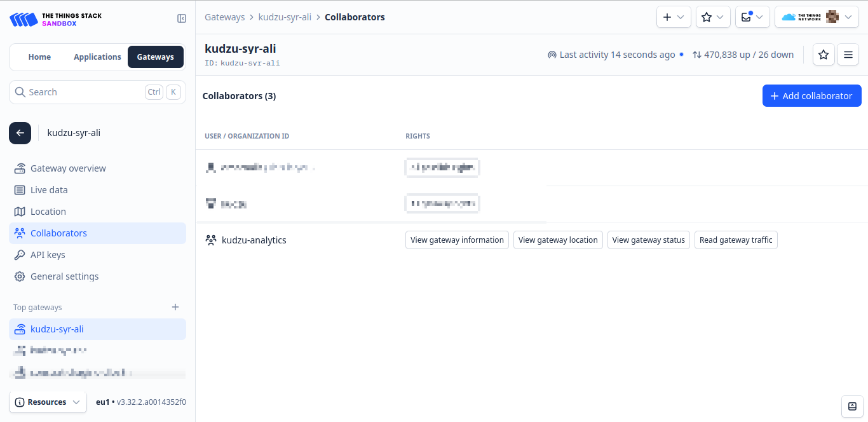Click the kudzu-analytics organization icon

click(x=211, y=240)
